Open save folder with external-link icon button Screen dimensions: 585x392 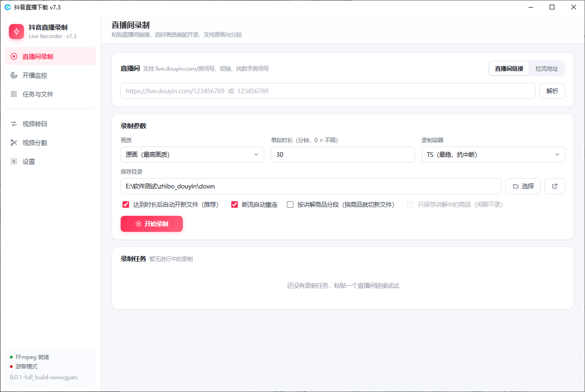[555, 186]
